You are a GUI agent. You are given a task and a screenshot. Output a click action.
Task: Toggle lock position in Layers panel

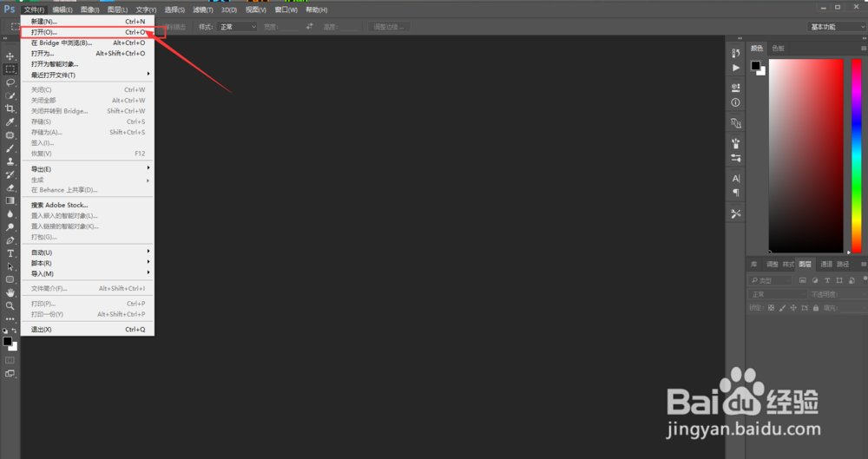[793, 308]
